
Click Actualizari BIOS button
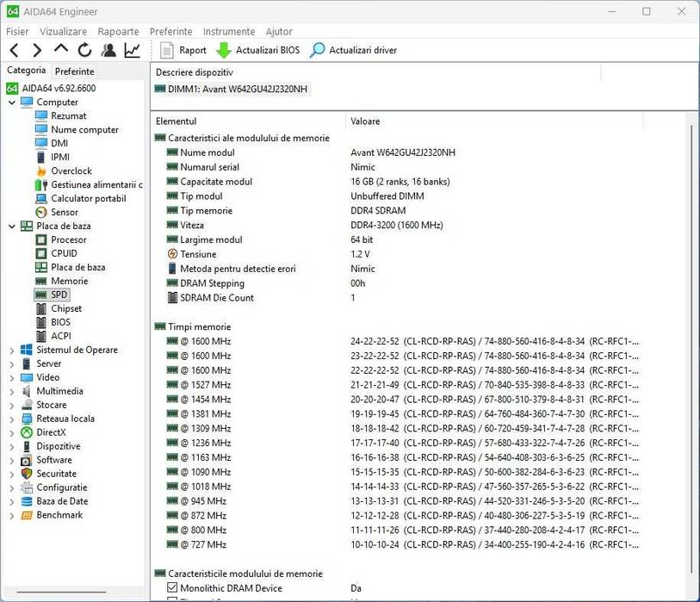(x=257, y=50)
